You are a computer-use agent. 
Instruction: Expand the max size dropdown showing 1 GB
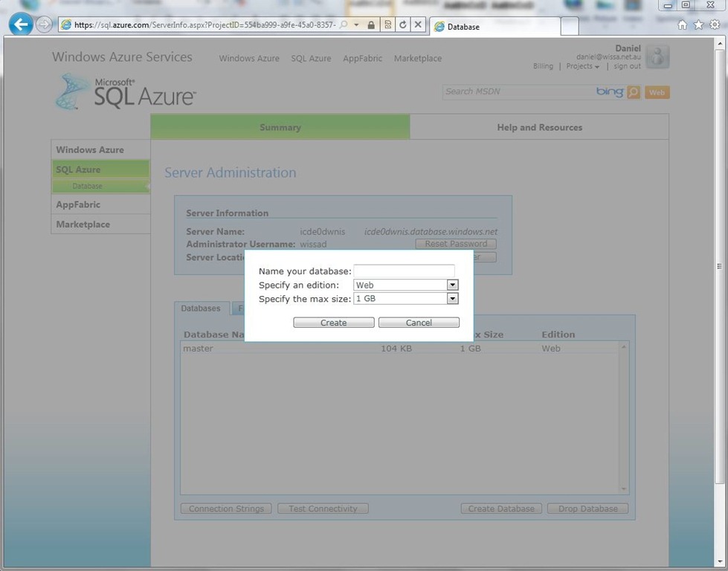pos(452,298)
